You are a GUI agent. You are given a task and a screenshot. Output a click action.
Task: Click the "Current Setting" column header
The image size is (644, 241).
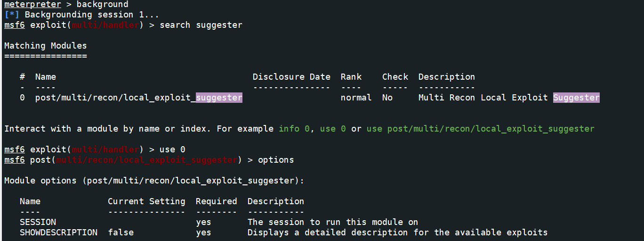coord(146,201)
